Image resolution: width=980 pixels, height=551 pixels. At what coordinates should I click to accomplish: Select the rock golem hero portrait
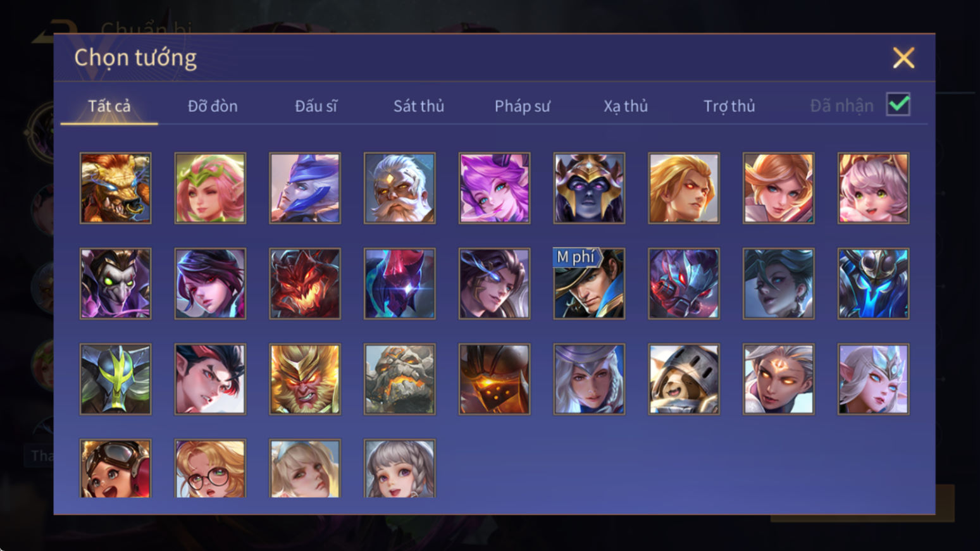(399, 379)
